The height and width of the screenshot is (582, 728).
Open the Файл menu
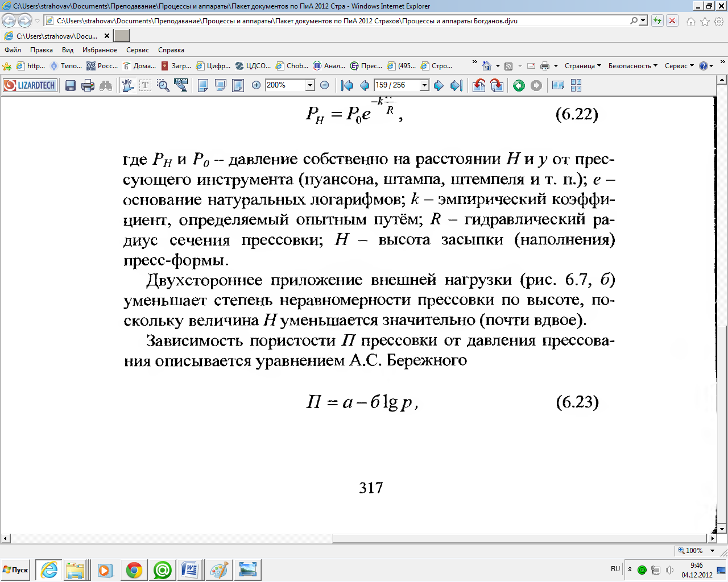point(13,50)
